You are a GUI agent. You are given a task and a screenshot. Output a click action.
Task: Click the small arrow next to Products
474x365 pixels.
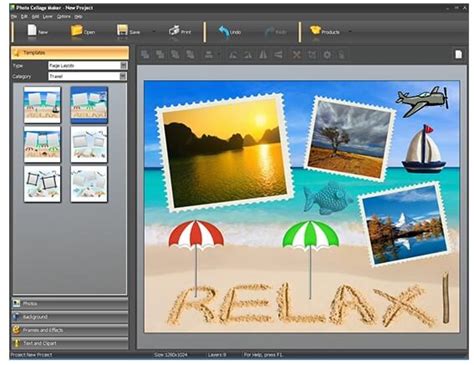[350, 32]
